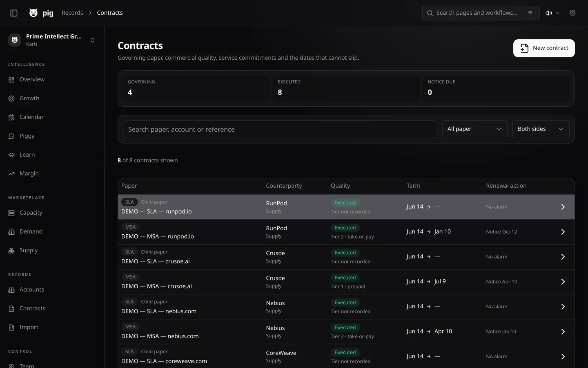The width and height of the screenshot is (588, 368).
Task: Click Tier 1 · prepaid text
Action: click(x=348, y=287)
